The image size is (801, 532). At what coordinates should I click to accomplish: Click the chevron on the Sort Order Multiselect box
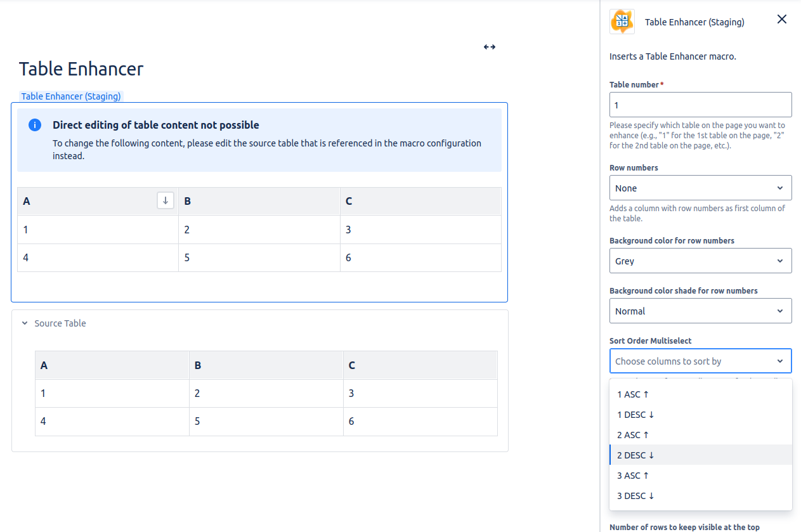pyautogui.click(x=781, y=360)
